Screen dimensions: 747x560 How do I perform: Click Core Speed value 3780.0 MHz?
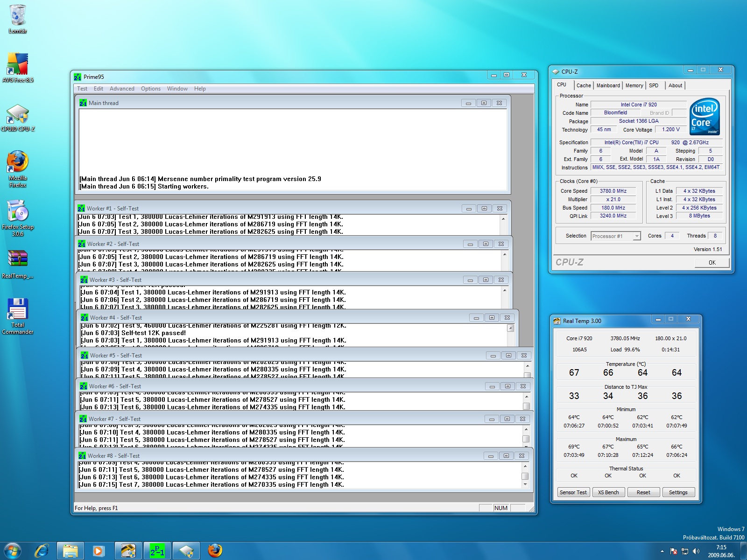pos(613,191)
